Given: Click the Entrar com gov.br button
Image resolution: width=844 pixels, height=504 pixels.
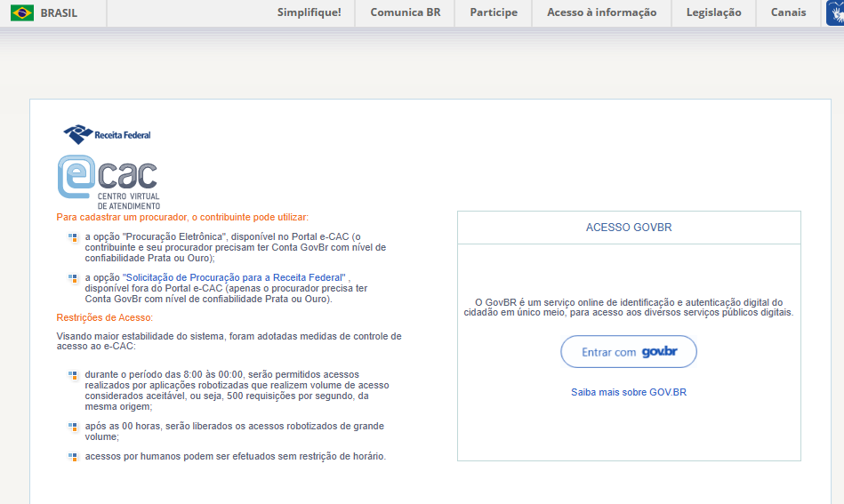Looking at the screenshot, I should pyautogui.click(x=629, y=352).
